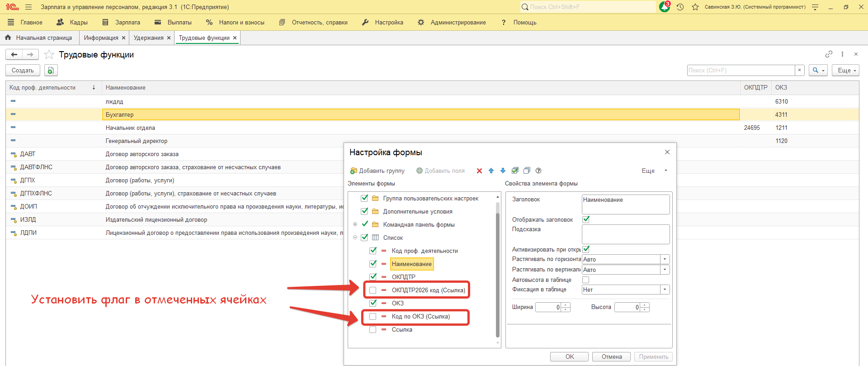Open the notifications bell icon
This screenshot has width=868, height=366.
[x=664, y=7]
